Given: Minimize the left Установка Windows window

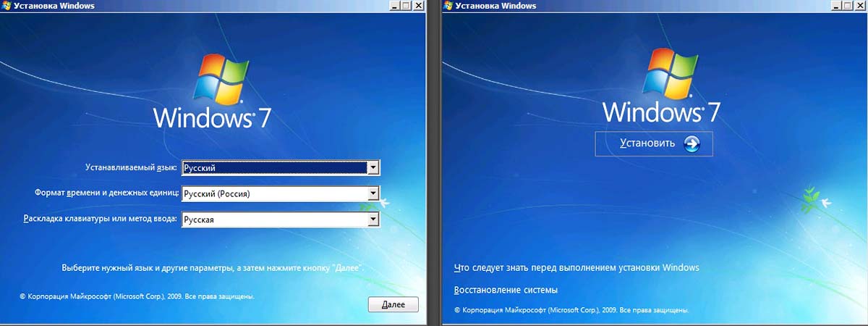Looking at the screenshot, I should coord(394,5).
